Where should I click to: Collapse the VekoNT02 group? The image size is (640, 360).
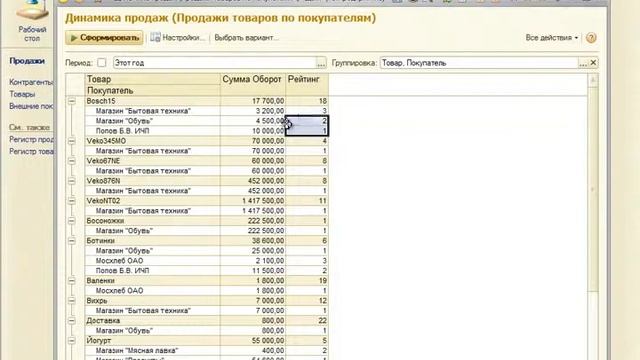click(x=72, y=201)
